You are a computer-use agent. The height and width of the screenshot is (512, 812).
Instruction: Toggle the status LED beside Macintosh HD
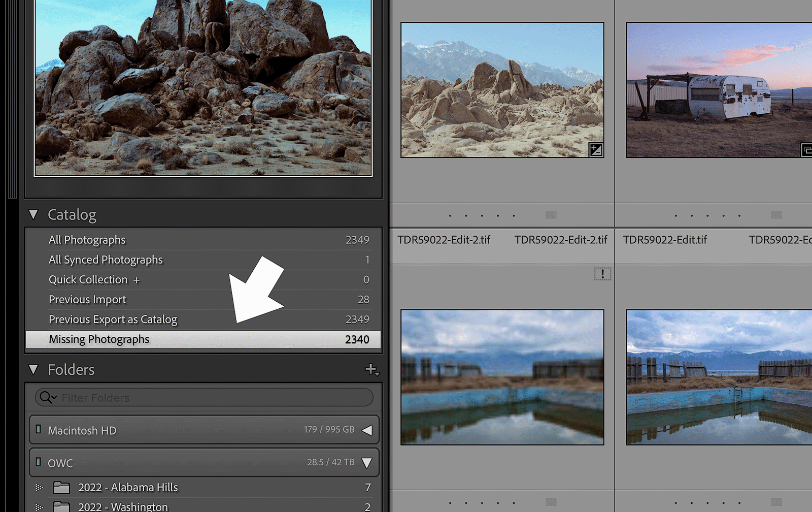click(x=40, y=429)
